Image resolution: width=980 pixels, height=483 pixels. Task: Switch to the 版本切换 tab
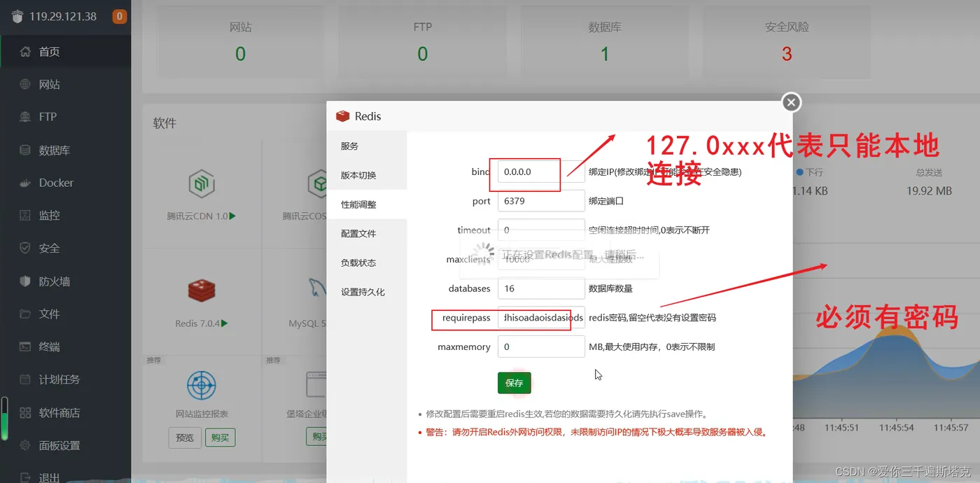[x=366, y=175]
